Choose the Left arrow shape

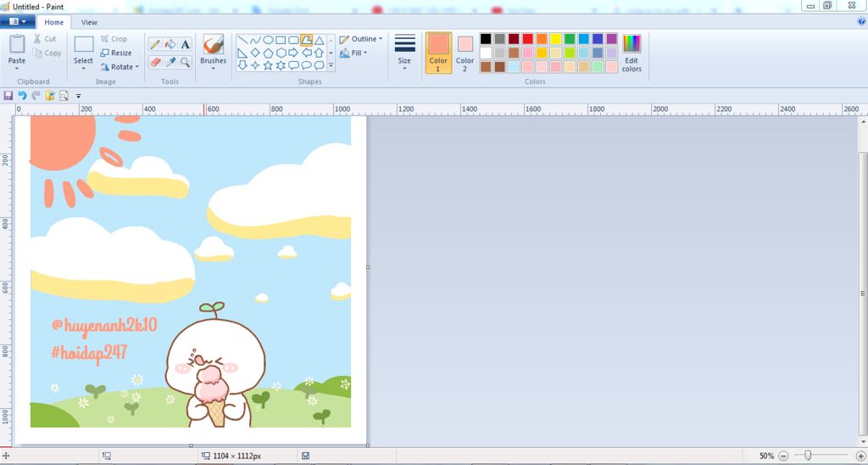tap(306, 53)
